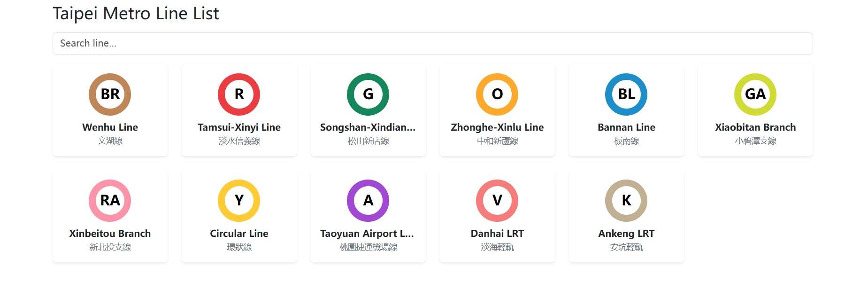Open the Tamsui-Xinyi Line title link
The height and width of the screenshot is (290, 868).
(239, 127)
